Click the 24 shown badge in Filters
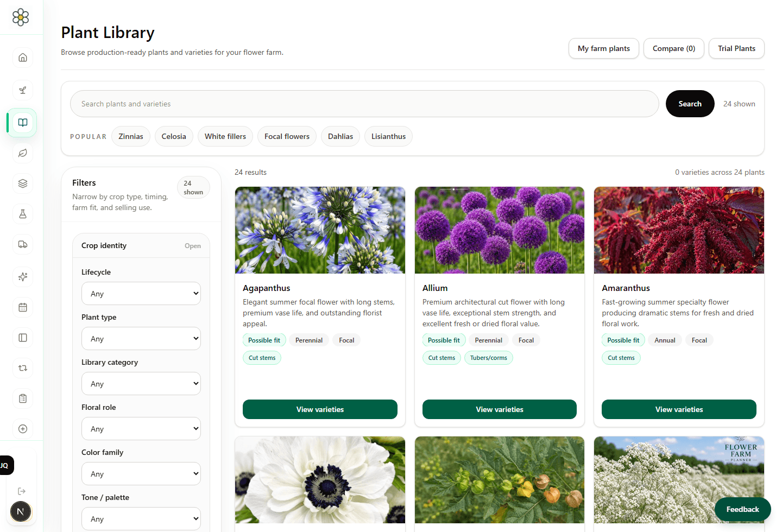 coord(193,187)
